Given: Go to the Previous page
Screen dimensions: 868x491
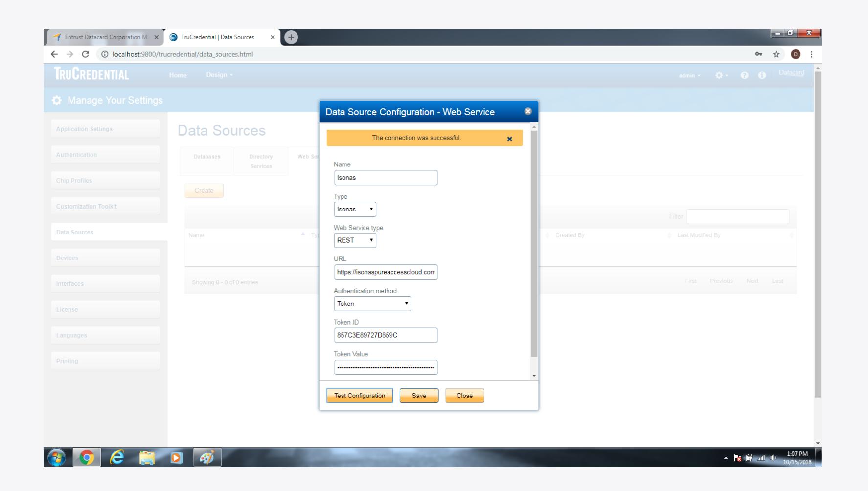Looking at the screenshot, I should tap(721, 281).
